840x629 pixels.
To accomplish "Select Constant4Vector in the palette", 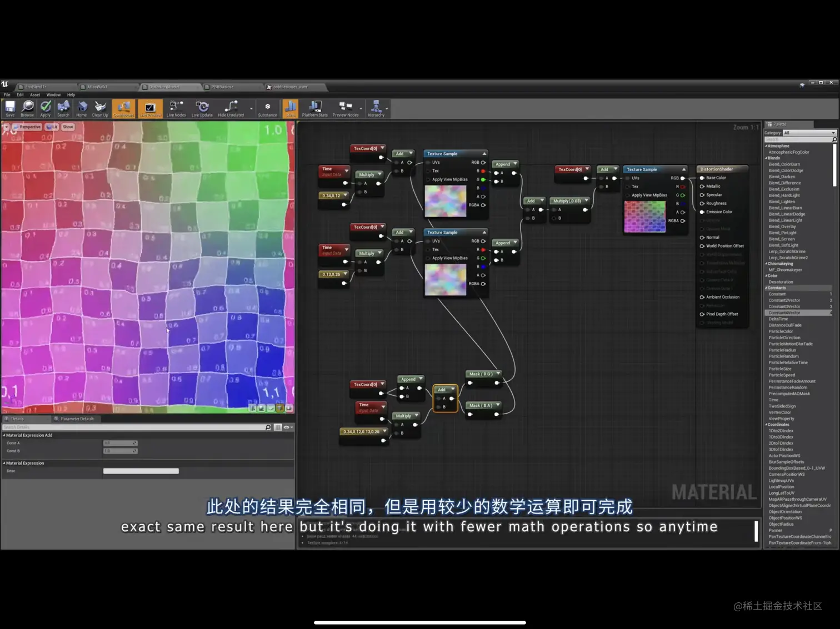I will 798,313.
